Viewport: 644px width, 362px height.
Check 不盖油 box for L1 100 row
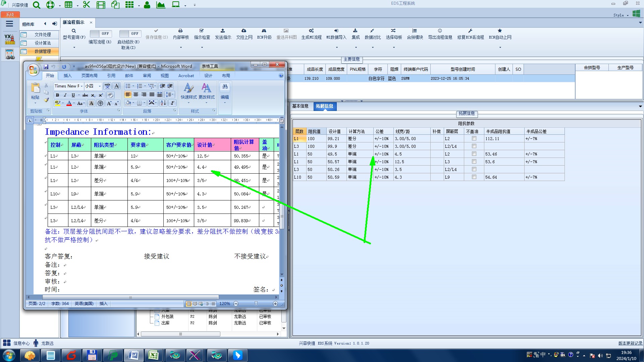click(474, 138)
